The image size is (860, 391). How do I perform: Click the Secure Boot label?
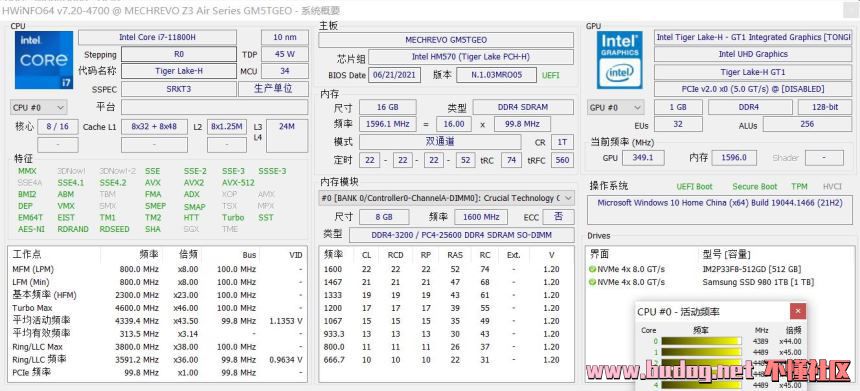755,187
